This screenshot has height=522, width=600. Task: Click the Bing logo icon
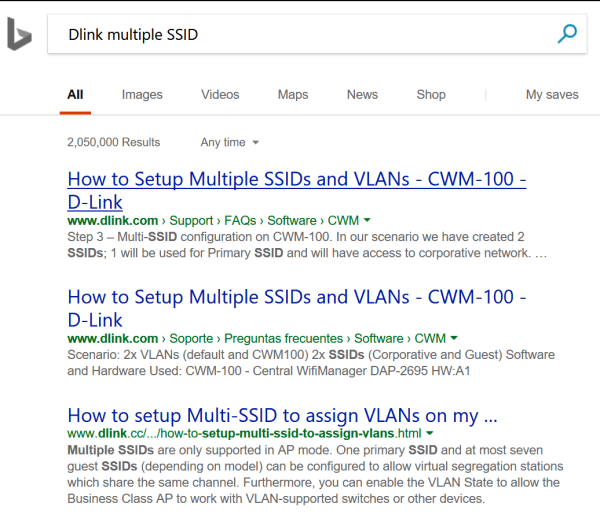[19, 34]
